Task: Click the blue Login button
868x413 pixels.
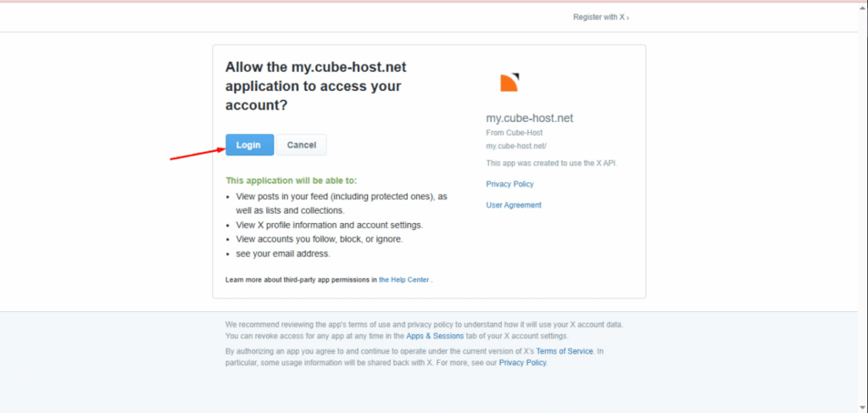Action: pos(249,145)
